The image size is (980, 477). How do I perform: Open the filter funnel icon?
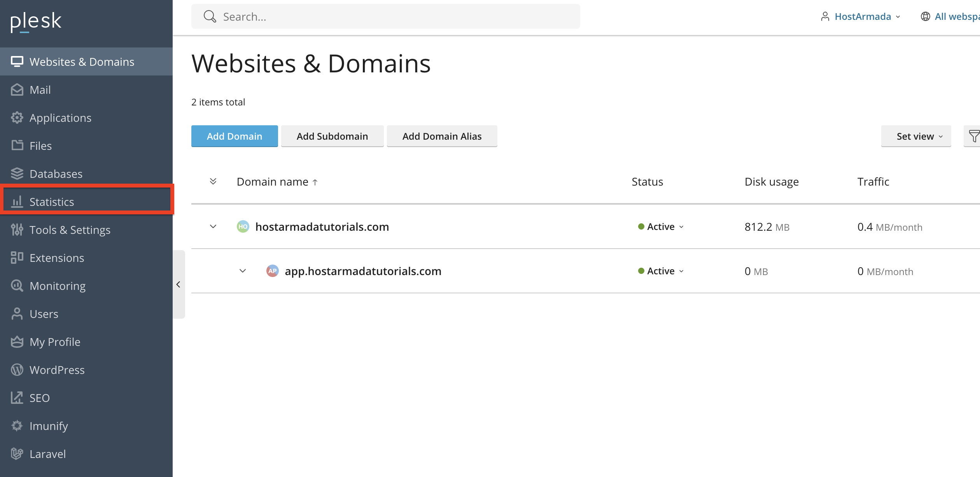pos(973,136)
